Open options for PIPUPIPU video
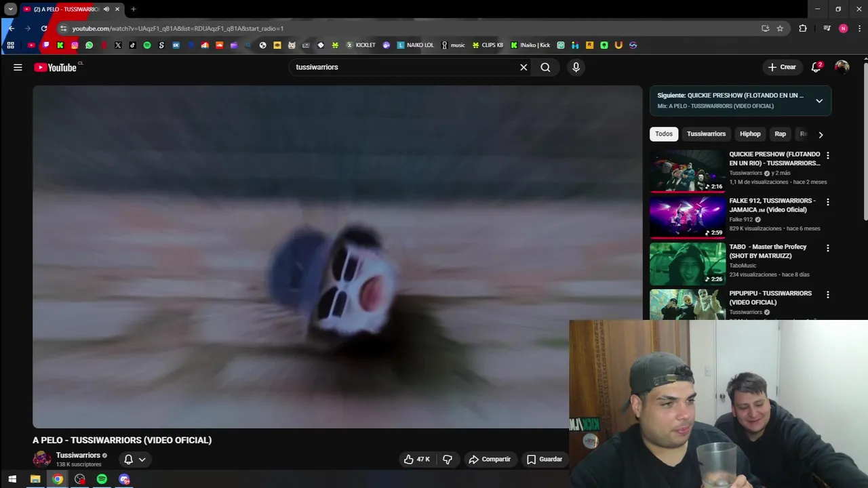 (x=827, y=295)
